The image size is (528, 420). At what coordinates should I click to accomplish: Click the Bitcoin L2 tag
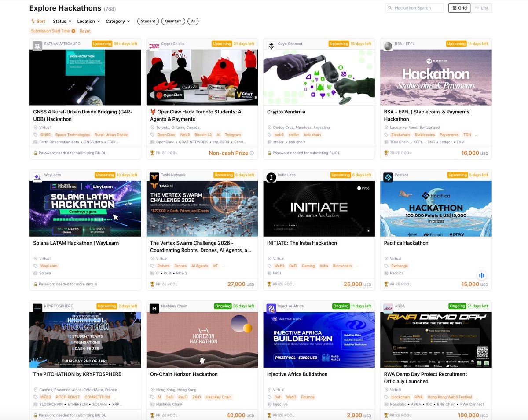pyautogui.click(x=203, y=135)
